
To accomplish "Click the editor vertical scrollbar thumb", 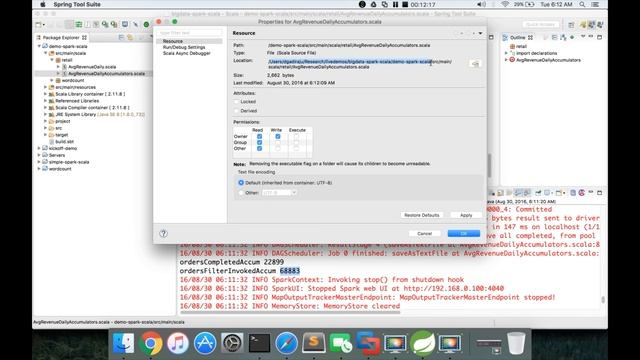I will (489, 164).
